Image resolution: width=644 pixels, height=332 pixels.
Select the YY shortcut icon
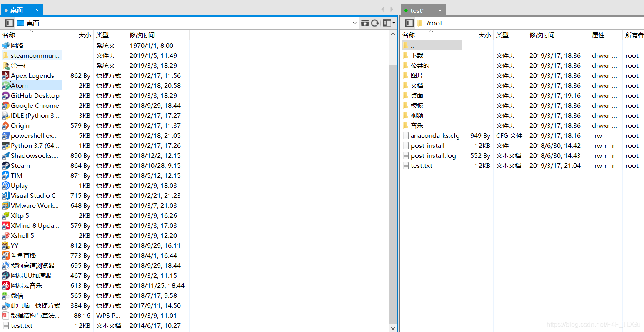5,245
